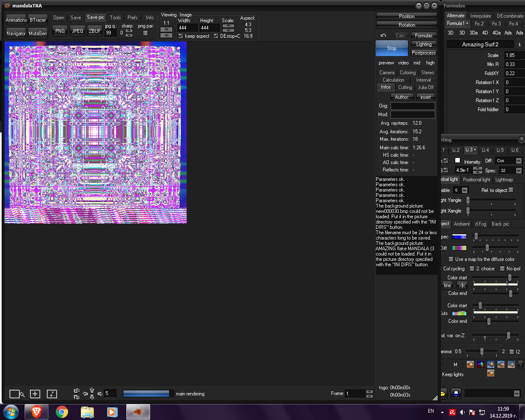525x420 pixels.
Task: Enable Use a map for diffuse color
Action: pyautogui.click(x=451, y=259)
